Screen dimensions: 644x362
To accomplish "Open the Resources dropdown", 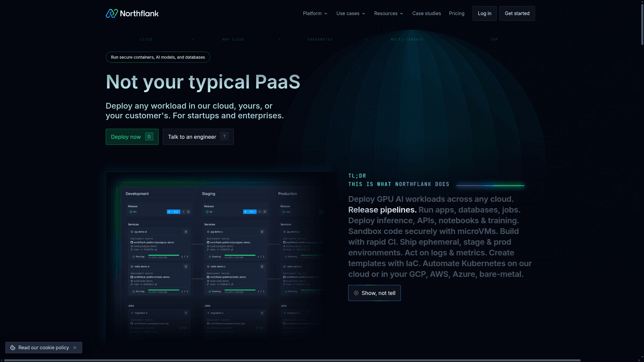I will click(388, 13).
